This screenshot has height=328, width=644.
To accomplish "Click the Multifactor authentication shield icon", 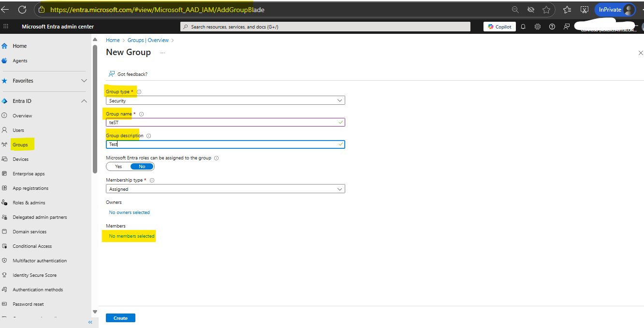I will [x=4, y=260].
